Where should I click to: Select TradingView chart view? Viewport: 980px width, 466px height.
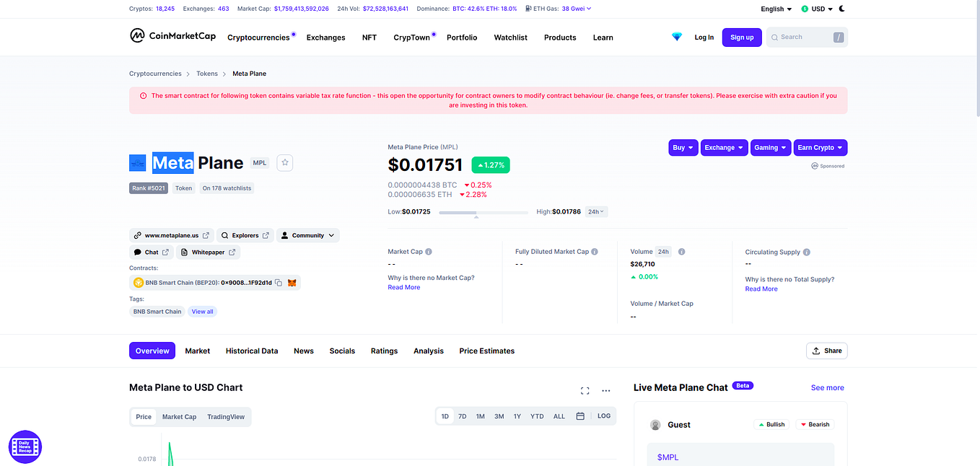pyautogui.click(x=226, y=417)
